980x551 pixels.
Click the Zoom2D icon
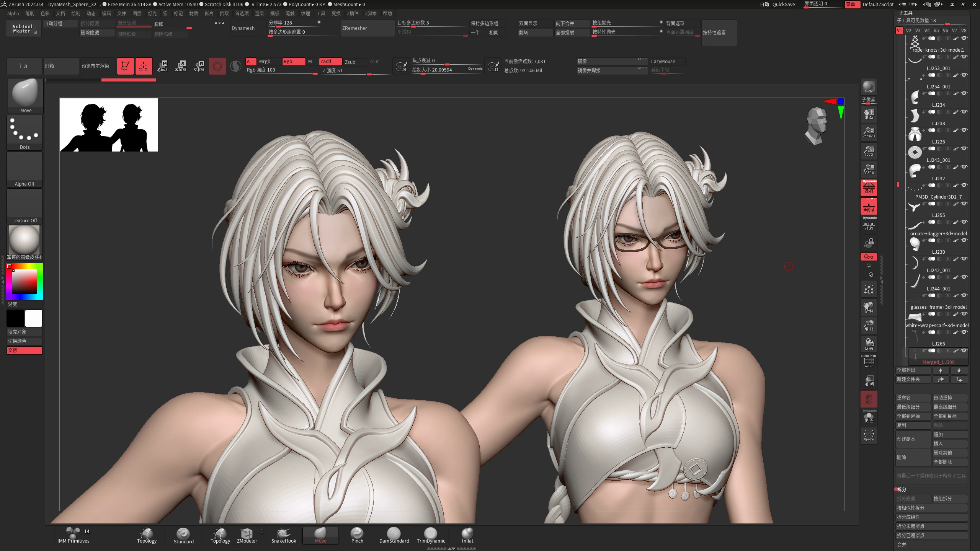[869, 132]
